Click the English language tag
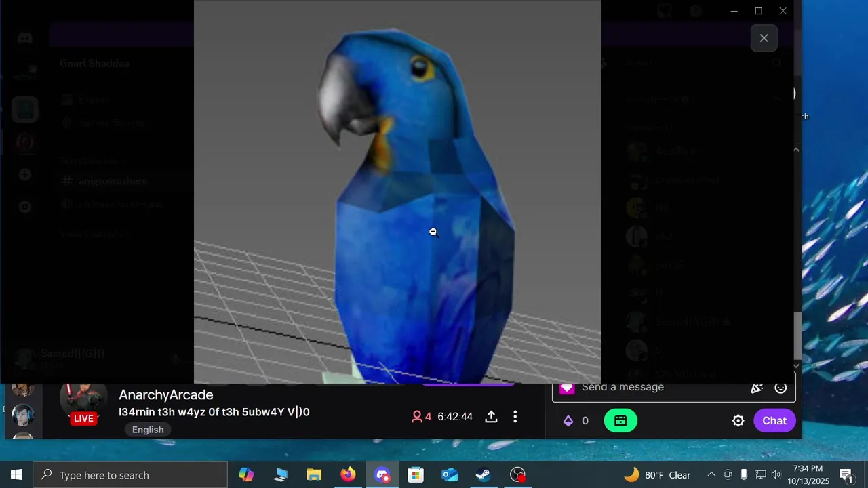This screenshot has height=488, width=868. [x=148, y=430]
